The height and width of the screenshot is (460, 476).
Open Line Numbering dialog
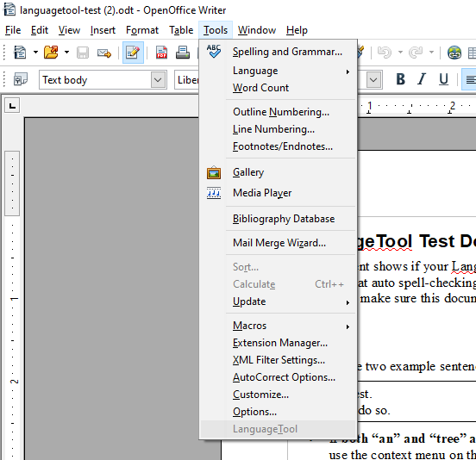coord(278,129)
